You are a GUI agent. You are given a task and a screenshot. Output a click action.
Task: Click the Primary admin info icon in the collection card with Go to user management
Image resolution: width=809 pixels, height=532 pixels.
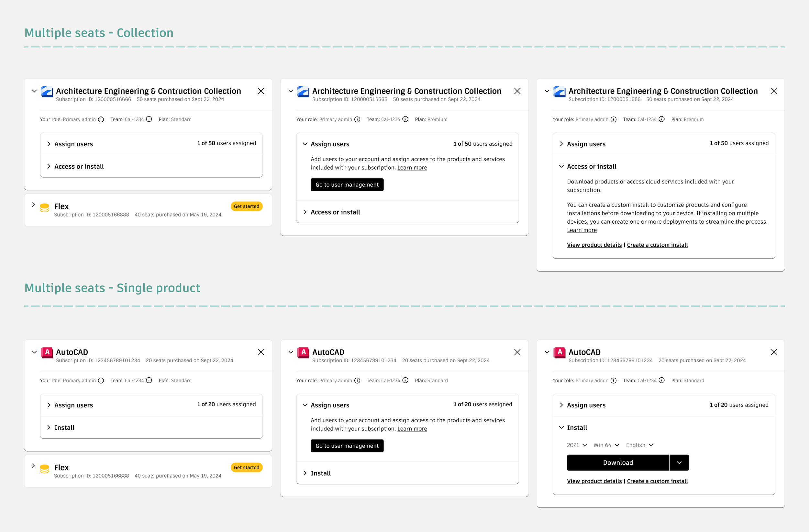pos(357,119)
